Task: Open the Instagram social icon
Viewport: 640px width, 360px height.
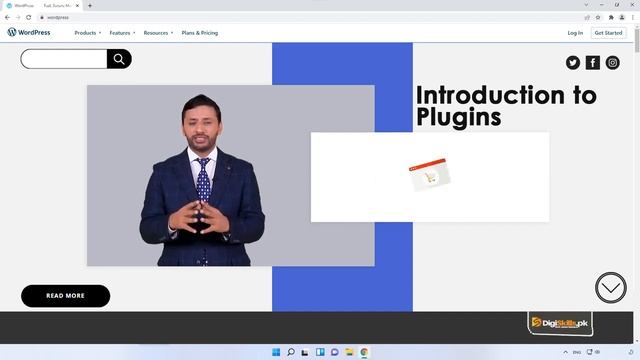Action: pos(613,62)
